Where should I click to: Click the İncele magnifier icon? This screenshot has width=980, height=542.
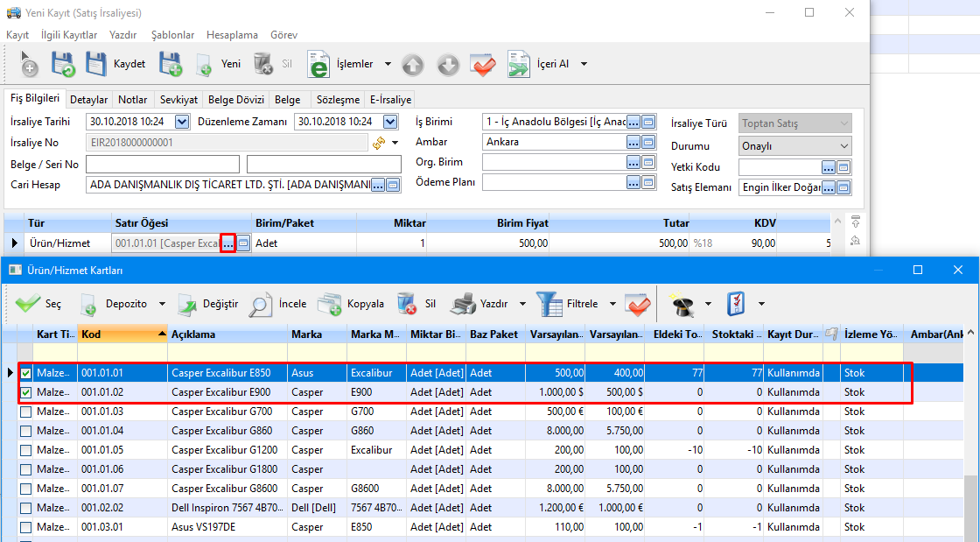click(x=261, y=304)
